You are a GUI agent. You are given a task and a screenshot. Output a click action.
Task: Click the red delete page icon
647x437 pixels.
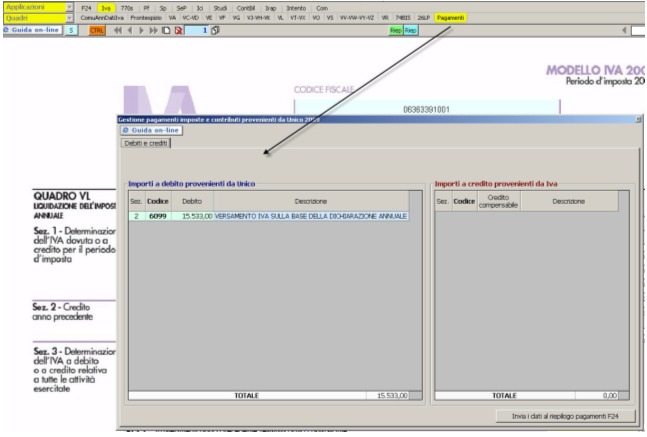[177, 31]
